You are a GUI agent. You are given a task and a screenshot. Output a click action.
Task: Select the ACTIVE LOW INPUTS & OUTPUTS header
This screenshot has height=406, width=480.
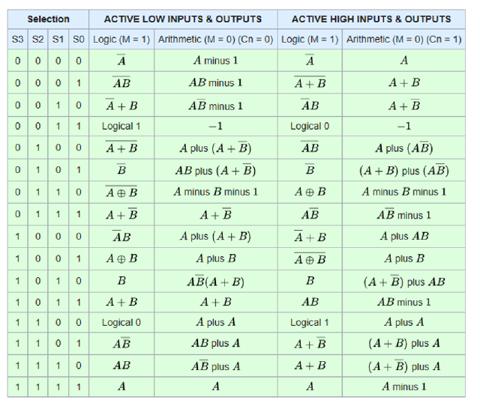183,19
